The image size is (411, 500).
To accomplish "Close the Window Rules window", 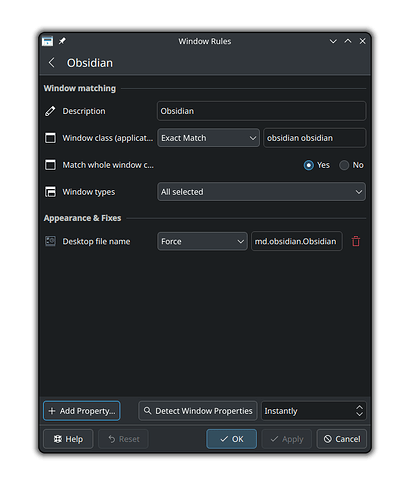I will point(362,41).
